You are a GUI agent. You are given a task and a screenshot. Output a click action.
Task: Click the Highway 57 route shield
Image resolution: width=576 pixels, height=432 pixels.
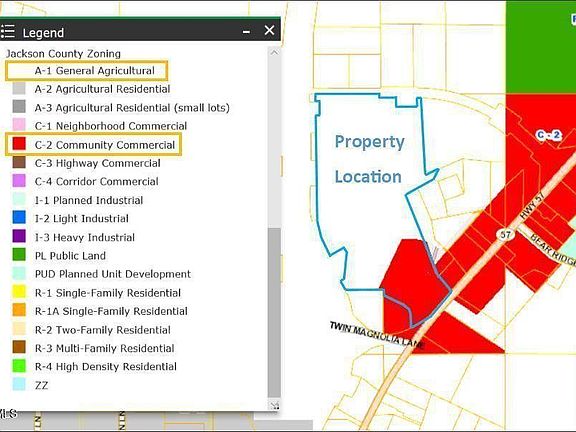505,235
